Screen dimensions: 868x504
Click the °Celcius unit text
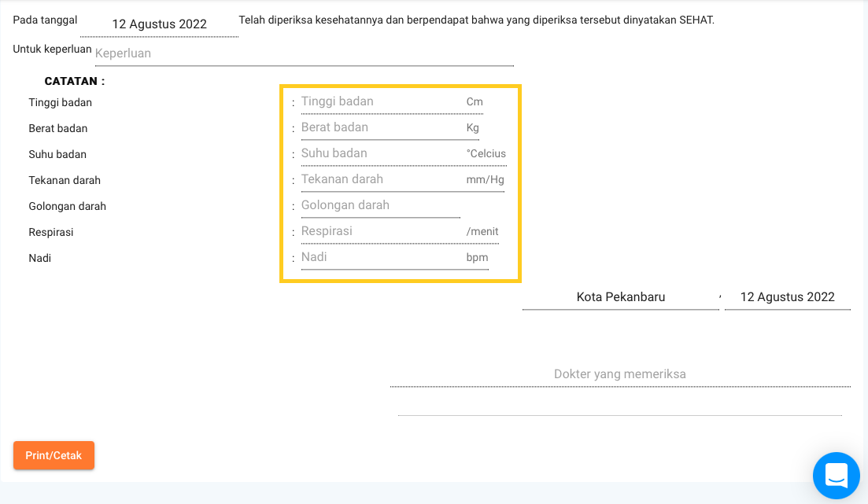486,154
